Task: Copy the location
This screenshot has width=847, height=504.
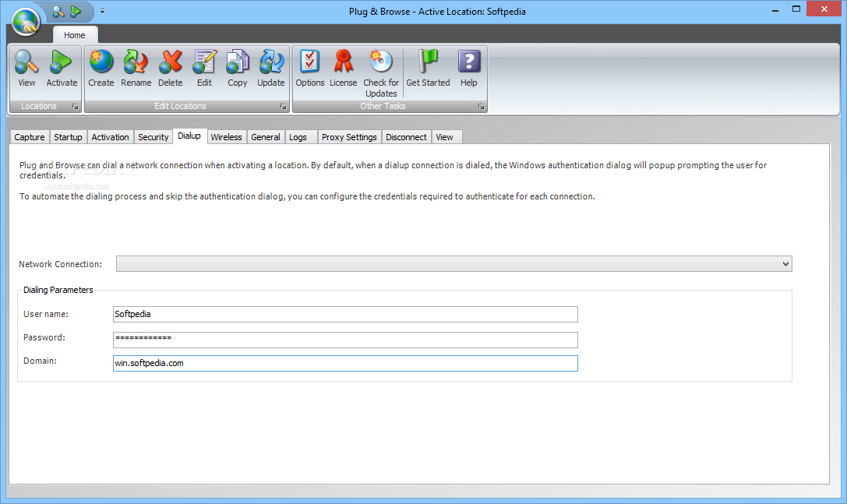Action: 237,68
